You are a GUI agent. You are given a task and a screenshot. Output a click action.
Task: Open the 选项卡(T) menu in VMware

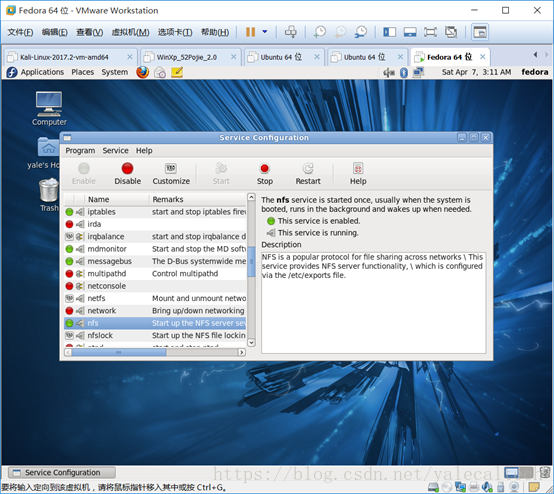[x=175, y=33]
